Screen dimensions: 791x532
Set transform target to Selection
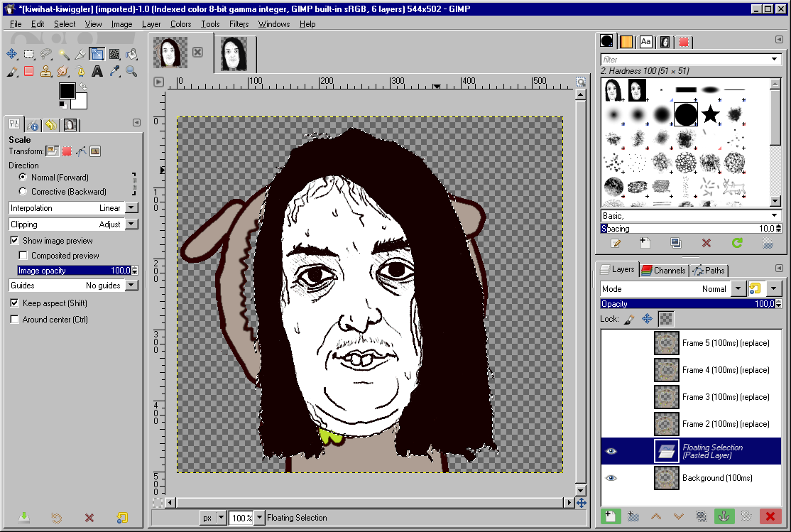click(67, 151)
